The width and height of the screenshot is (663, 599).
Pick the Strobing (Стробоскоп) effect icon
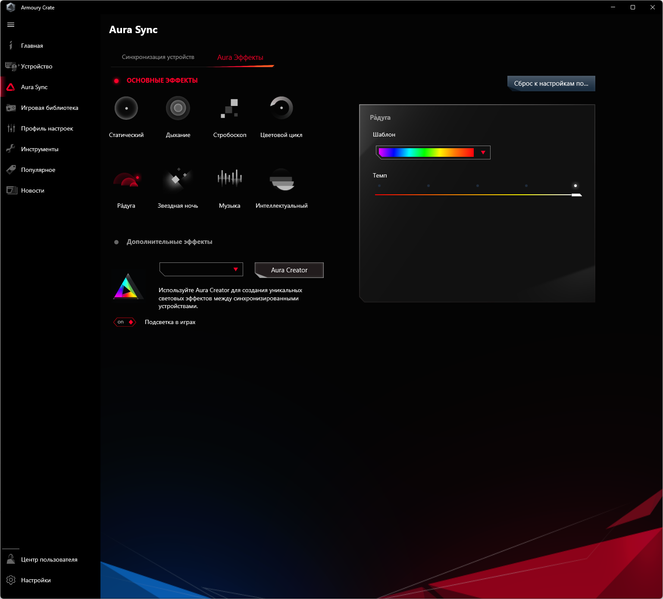tap(230, 108)
